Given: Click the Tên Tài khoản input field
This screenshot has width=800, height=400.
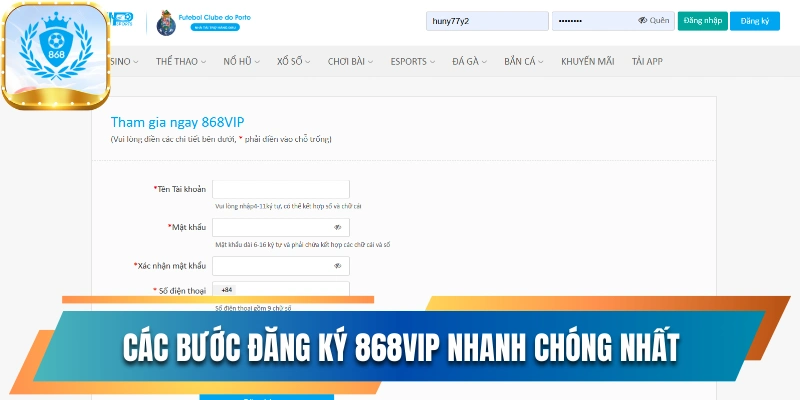Looking at the screenshot, I should click(281, 189).
